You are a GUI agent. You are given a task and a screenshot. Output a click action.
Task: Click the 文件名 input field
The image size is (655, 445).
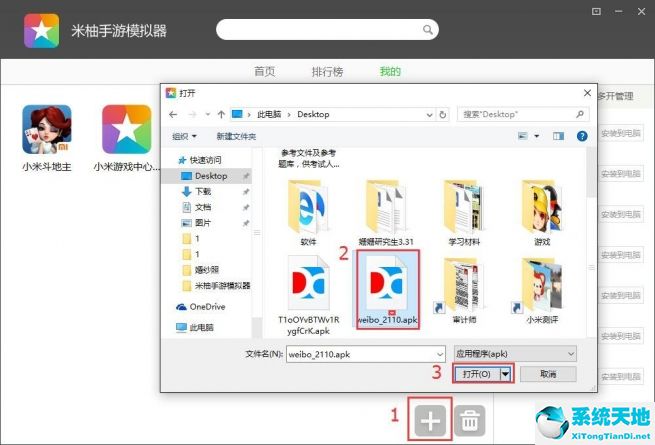[x=366, y=354]
